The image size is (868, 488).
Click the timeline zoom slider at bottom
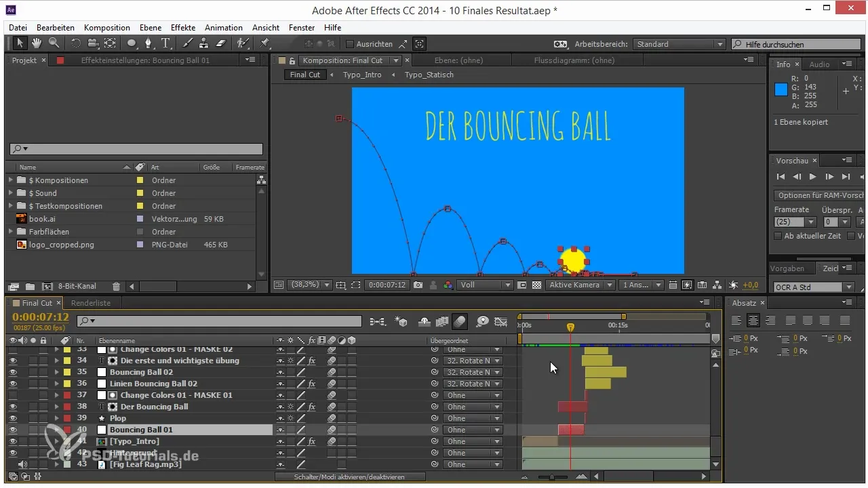pyautogui.click(x=553, y=477)
